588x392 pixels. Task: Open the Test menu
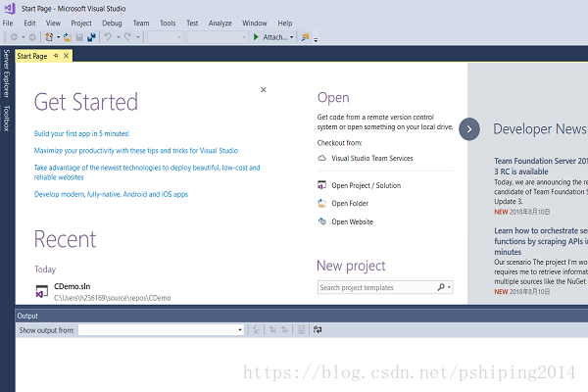[192, 23]
